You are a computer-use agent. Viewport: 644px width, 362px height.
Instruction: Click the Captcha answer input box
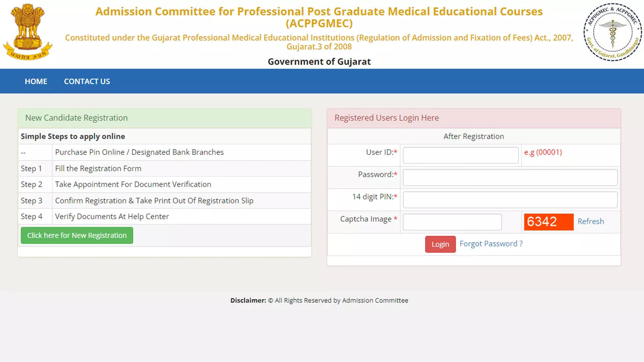pyautogui.click(x=452, y=222)
